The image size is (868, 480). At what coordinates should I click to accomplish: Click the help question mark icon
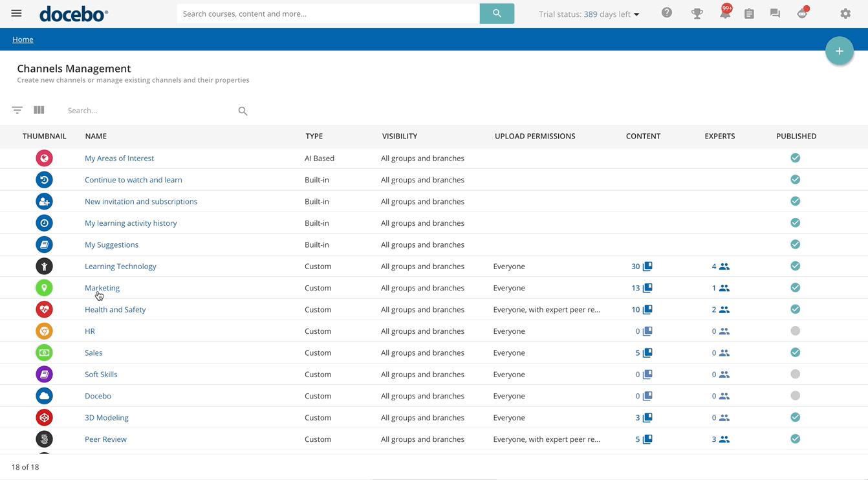(x=667, y=14)
